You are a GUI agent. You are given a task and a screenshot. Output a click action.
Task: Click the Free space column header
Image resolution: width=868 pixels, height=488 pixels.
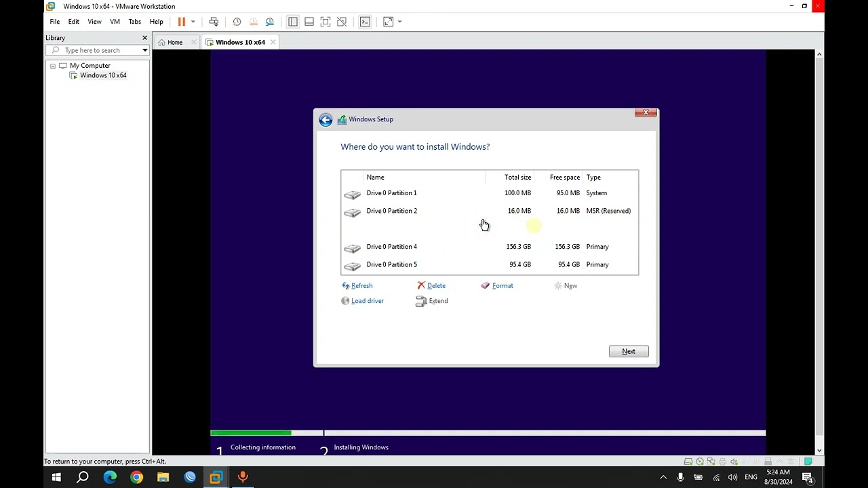pos(564,178)
